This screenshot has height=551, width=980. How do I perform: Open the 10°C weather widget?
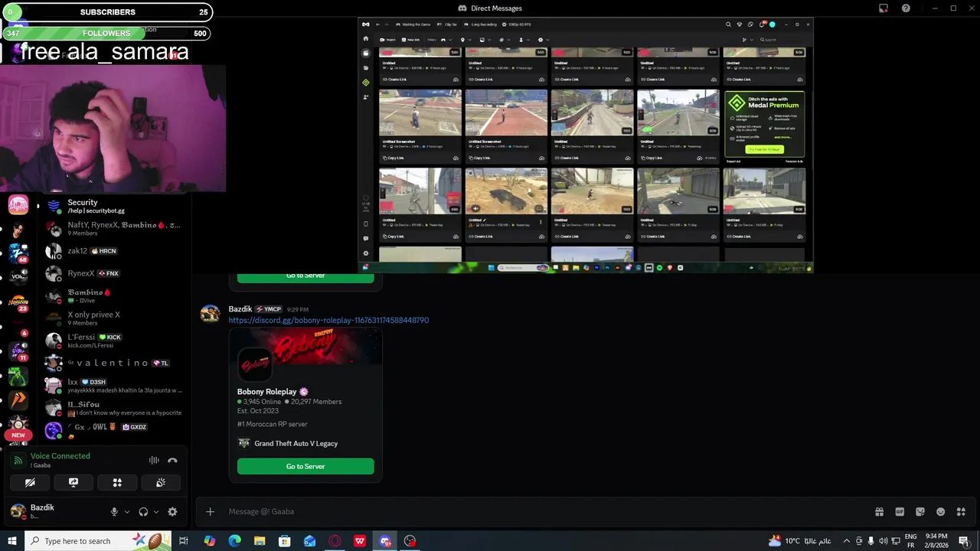[x=799, y=541]
